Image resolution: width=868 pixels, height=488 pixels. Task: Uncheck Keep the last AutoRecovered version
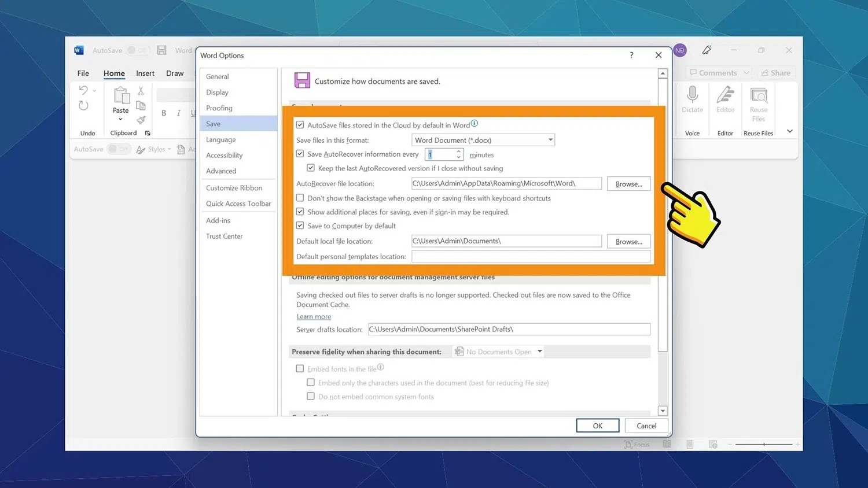click(311, 168)
